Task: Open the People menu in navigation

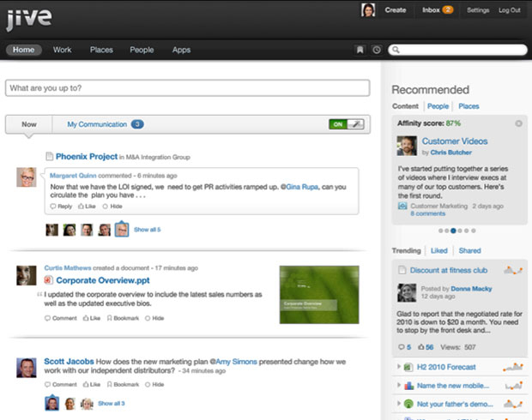Action: pos(142,50)
